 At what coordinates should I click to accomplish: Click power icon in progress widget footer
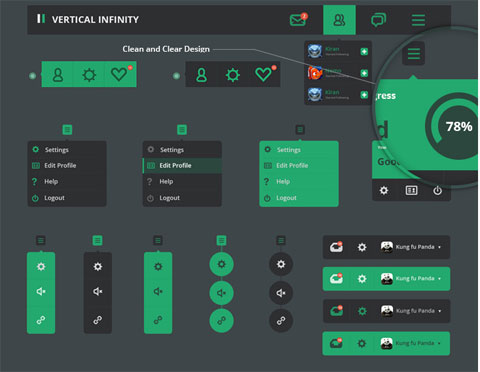coord(437,190)
